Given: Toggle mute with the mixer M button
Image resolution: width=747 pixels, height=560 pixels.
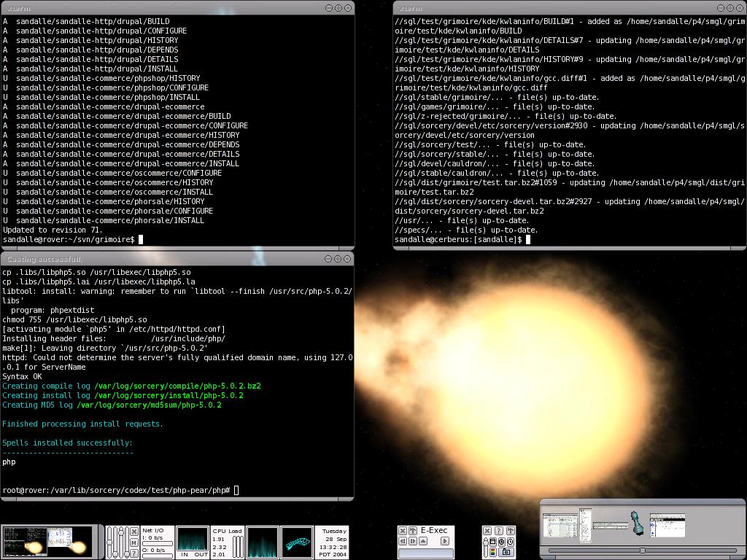Looking at the screenshot, I should [134, 542].
